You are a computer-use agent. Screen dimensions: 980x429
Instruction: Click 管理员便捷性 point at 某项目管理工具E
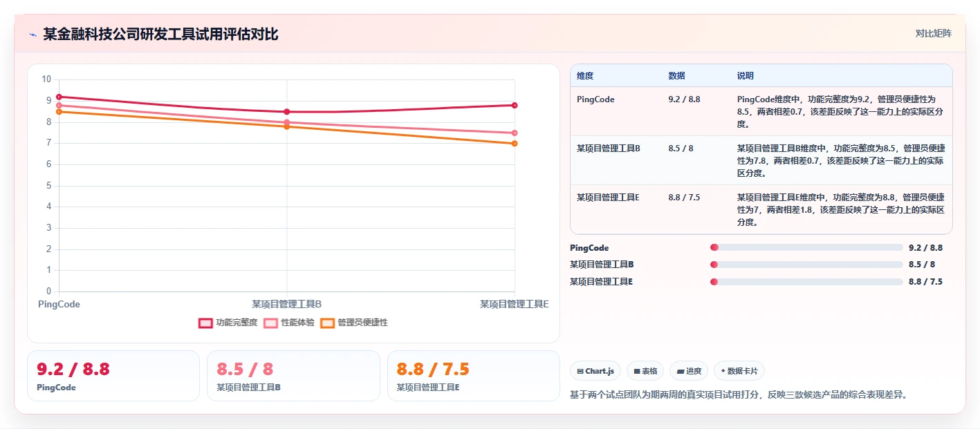[x=515, y=144]
